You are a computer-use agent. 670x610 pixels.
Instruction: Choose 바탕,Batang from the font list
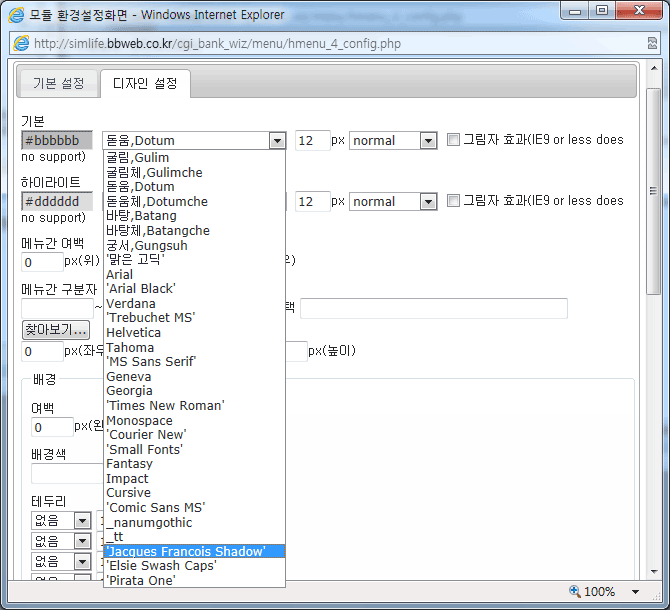pos(194,216)
